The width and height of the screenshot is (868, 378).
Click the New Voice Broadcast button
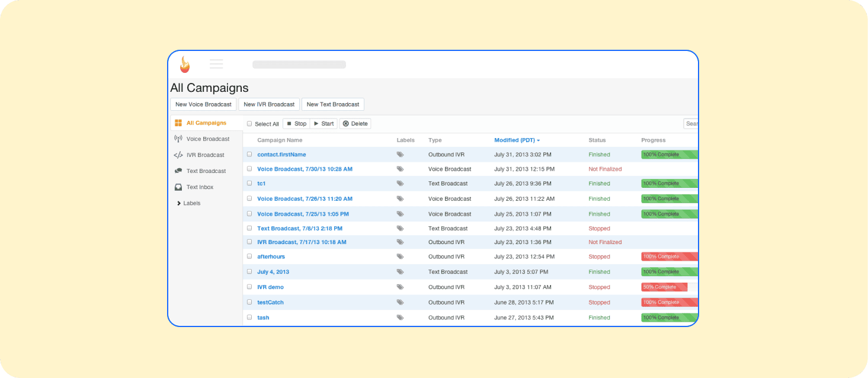point(203,104)
